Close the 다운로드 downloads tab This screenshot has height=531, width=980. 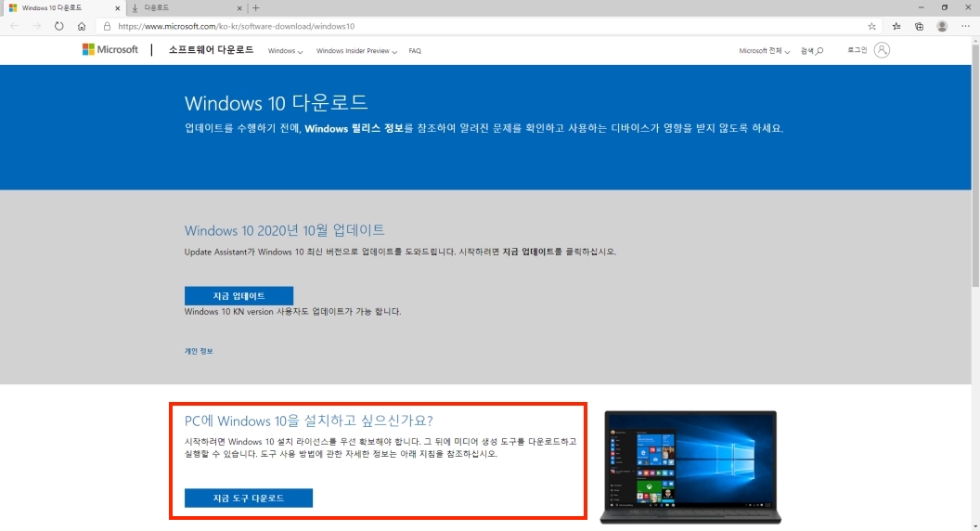[239, 8]
